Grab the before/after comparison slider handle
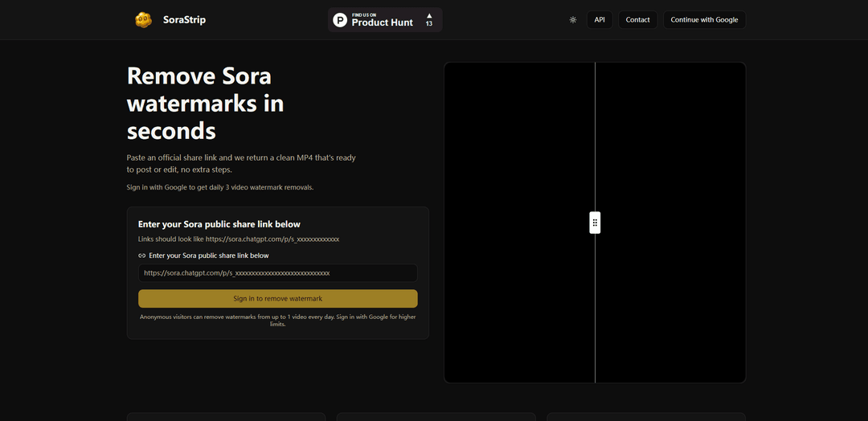This screenshot has width=868, height=421. (595, 223)
